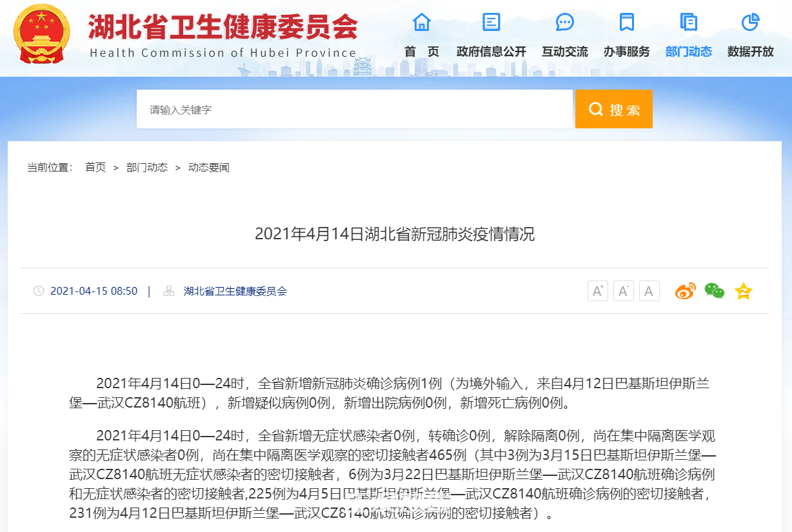The image size is (792, 532).
Task: Go to 部门动态 in the breadcrumb
Action: pos(147,168)
